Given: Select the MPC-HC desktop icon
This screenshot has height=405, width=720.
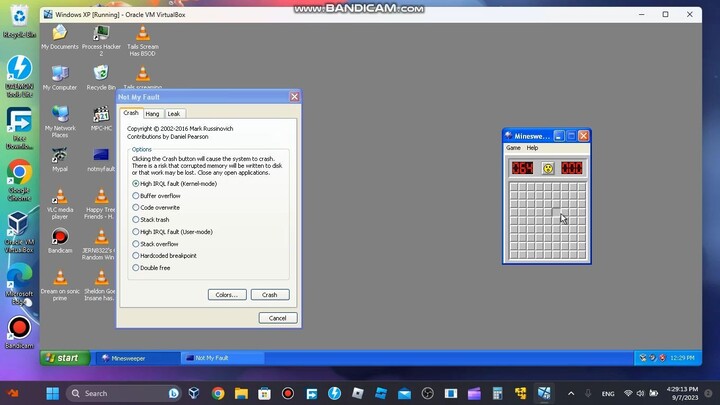Looking at the screenshot, I should pyautogui.click(x=101, y=118).
